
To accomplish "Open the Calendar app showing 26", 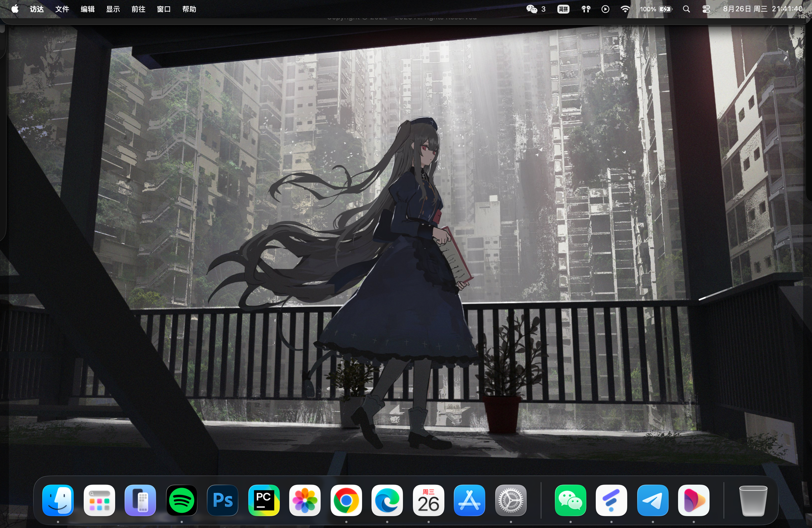I will coord(429,500).
